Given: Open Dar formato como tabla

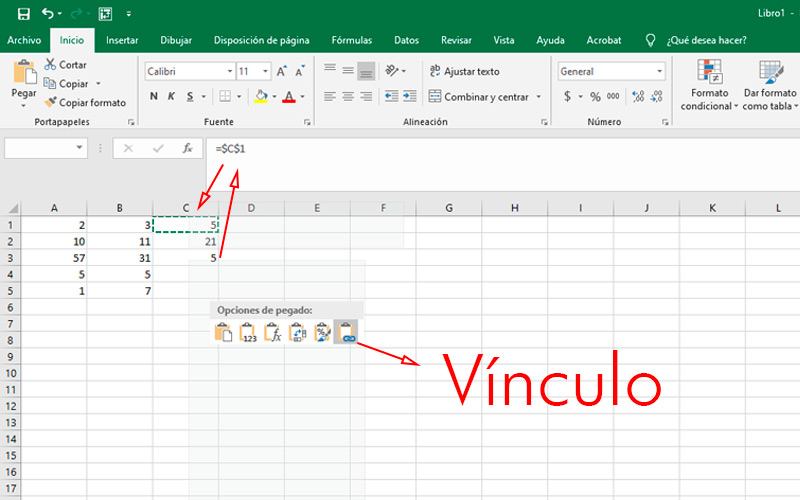Looking at the screenshot, I should 770,85.
